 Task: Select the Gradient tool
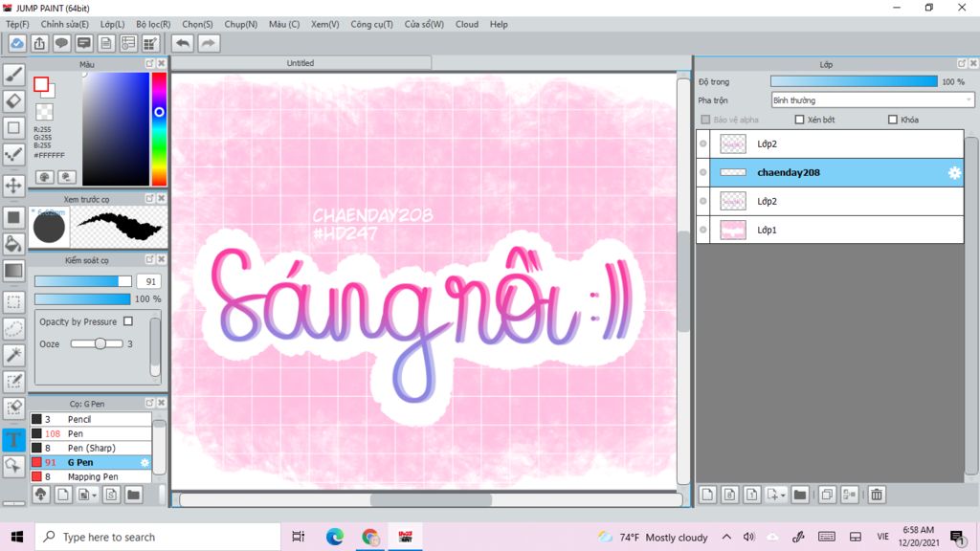click(13, 271)
